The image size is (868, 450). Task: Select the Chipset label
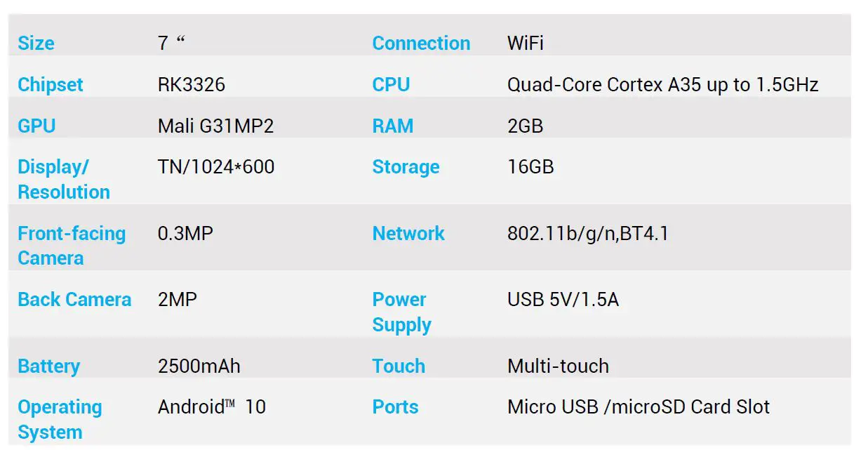coord(50,85)
